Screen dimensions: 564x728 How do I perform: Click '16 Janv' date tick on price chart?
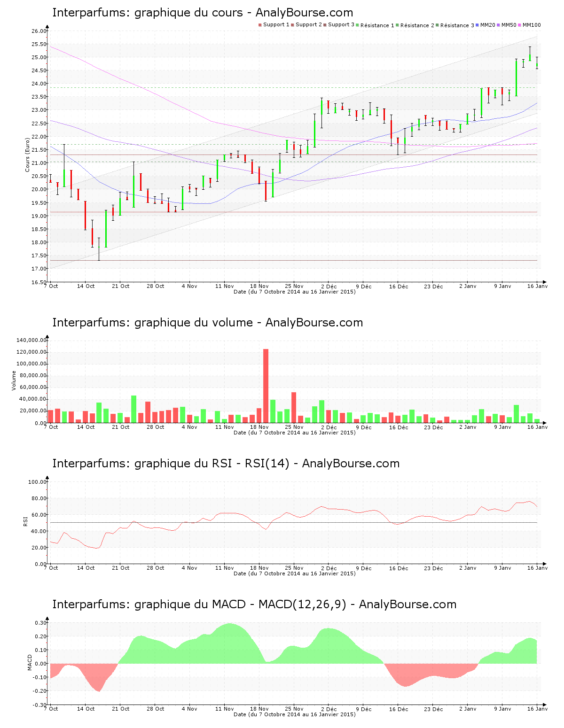537,286
